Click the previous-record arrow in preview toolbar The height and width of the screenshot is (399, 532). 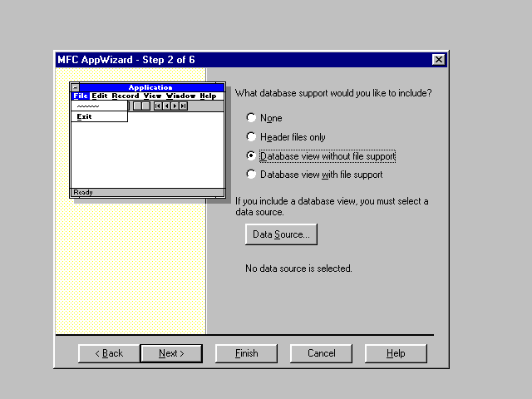tap(166, 106)
